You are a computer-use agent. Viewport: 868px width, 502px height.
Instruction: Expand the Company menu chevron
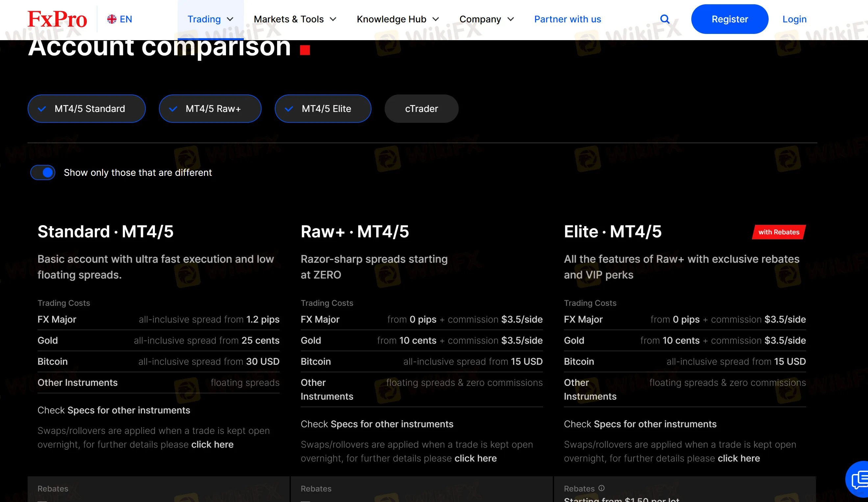tap(511, 19)
